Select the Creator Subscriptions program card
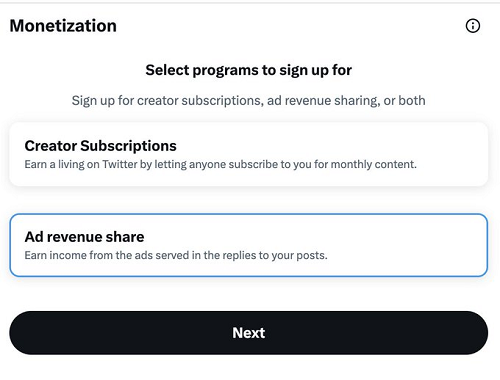Viewport: 500px width, 380px height. [x=249, y=154]
